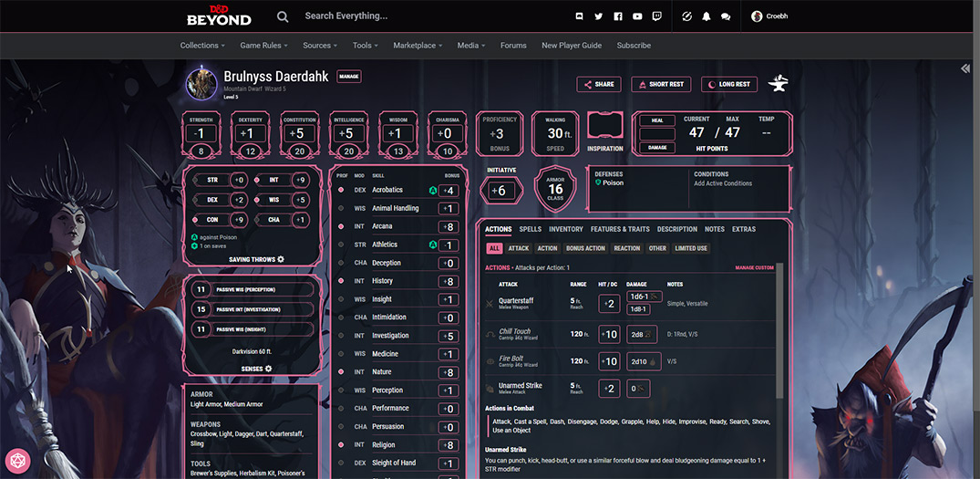Click Add Active Conditions

(723, 183)
